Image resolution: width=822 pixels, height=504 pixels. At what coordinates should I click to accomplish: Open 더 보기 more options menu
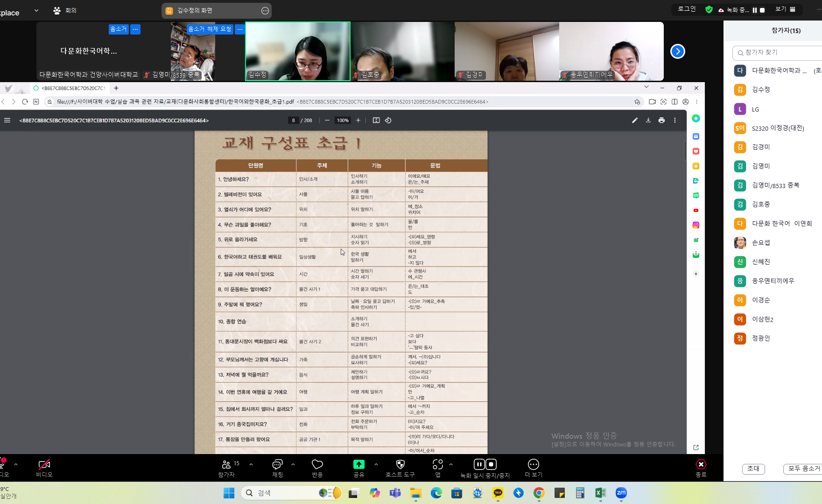pos(534,464)
